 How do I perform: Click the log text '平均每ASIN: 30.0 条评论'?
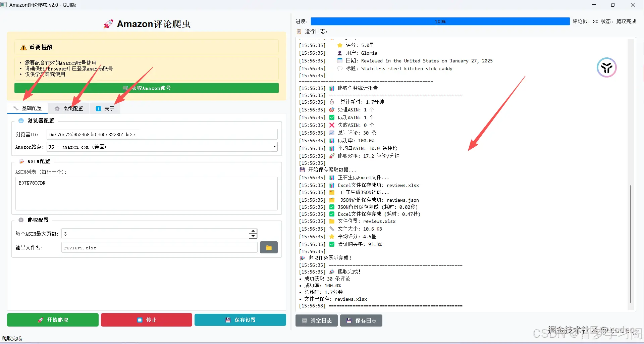click(367, 148)
